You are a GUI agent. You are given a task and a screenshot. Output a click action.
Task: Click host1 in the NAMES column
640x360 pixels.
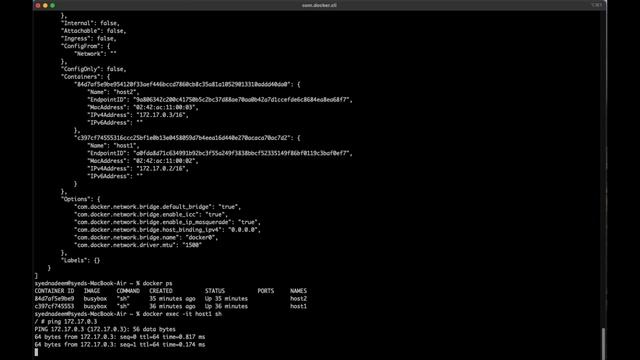click(x=298, y=306)
